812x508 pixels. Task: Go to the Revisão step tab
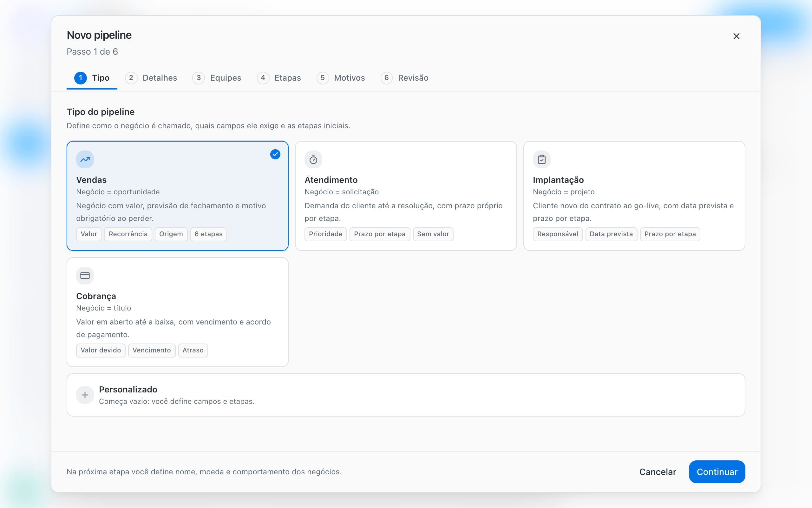click(405, 78)
